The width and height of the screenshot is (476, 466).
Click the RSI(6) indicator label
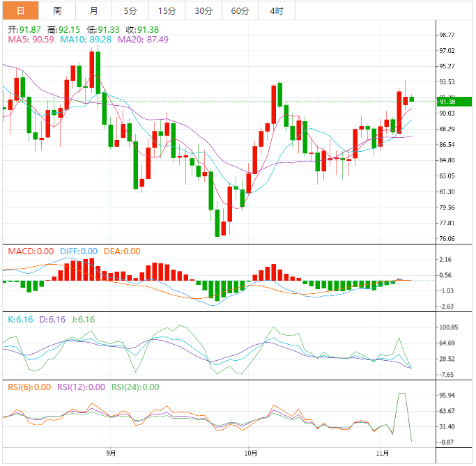29,387
